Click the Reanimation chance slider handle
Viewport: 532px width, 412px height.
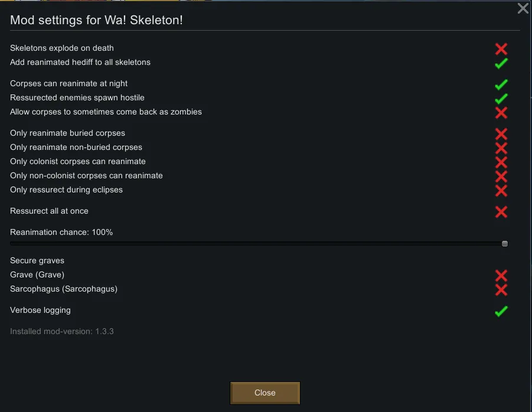coord(505,244)
